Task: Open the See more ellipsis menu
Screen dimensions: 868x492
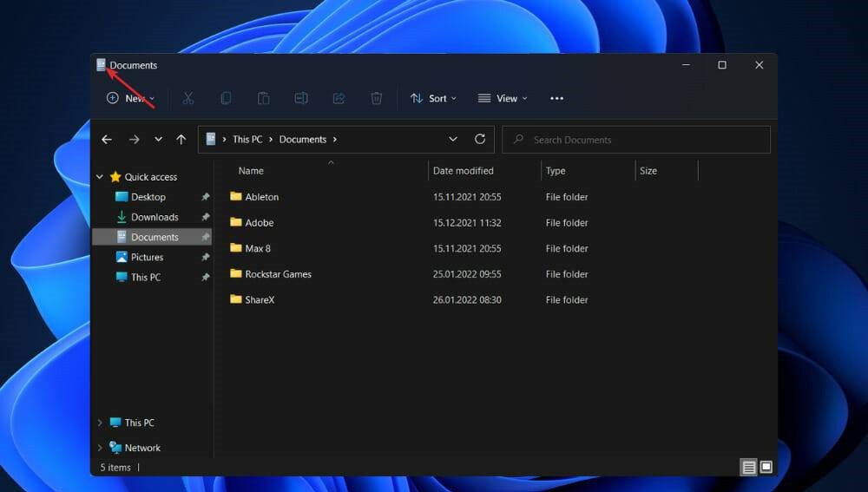Action: [x=556, y=99]
